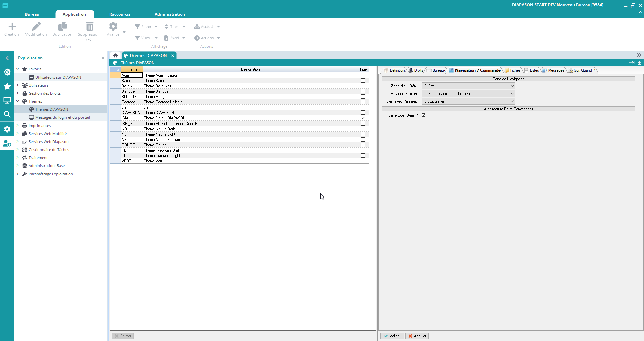This screenshot has width=644, height=341.
Task: Expand the Imprimantes tree node
Action: 18,126
